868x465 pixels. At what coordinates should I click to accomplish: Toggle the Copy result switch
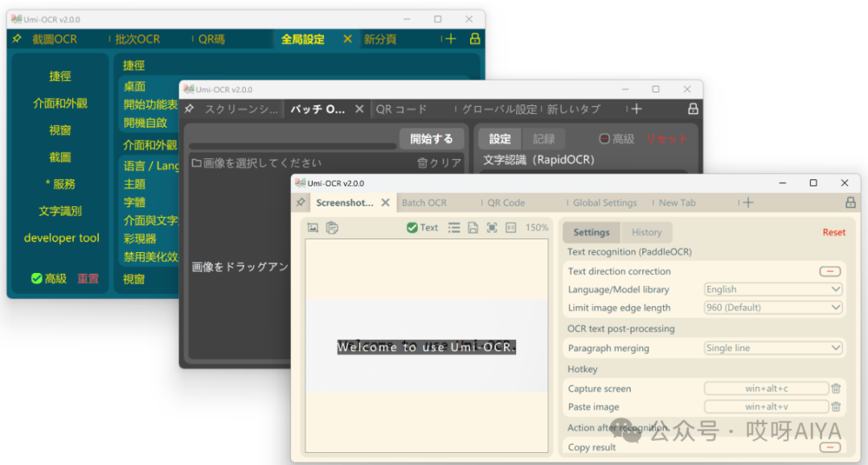point(829,447)
